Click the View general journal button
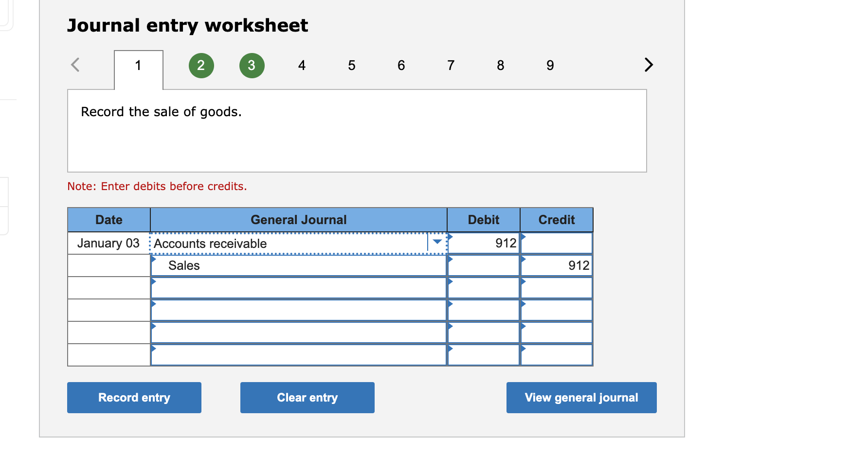 (581, 397)
